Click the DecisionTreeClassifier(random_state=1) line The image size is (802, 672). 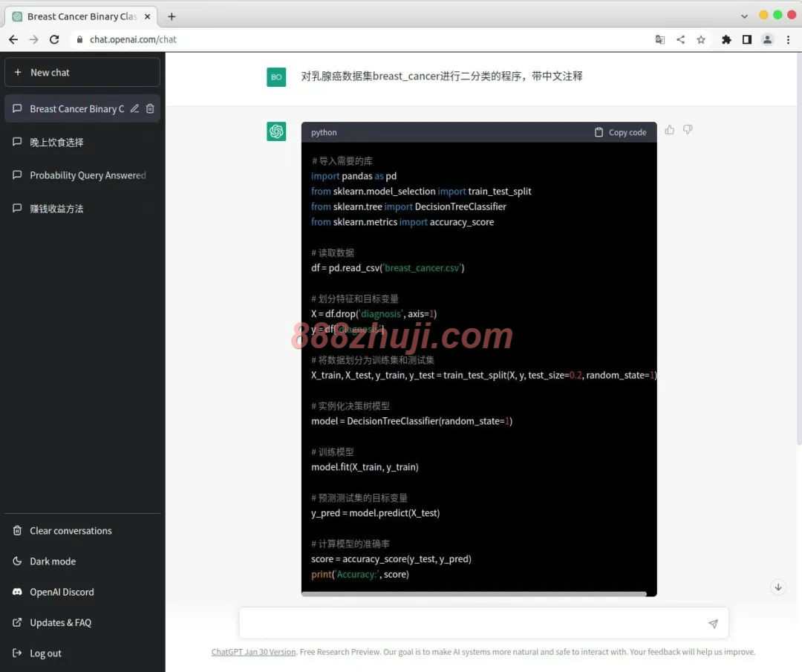411,422
